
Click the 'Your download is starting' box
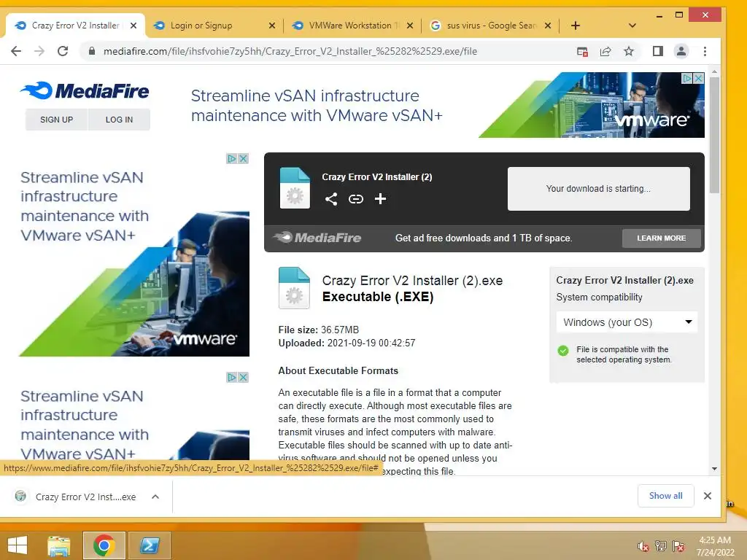pos(598,189)
